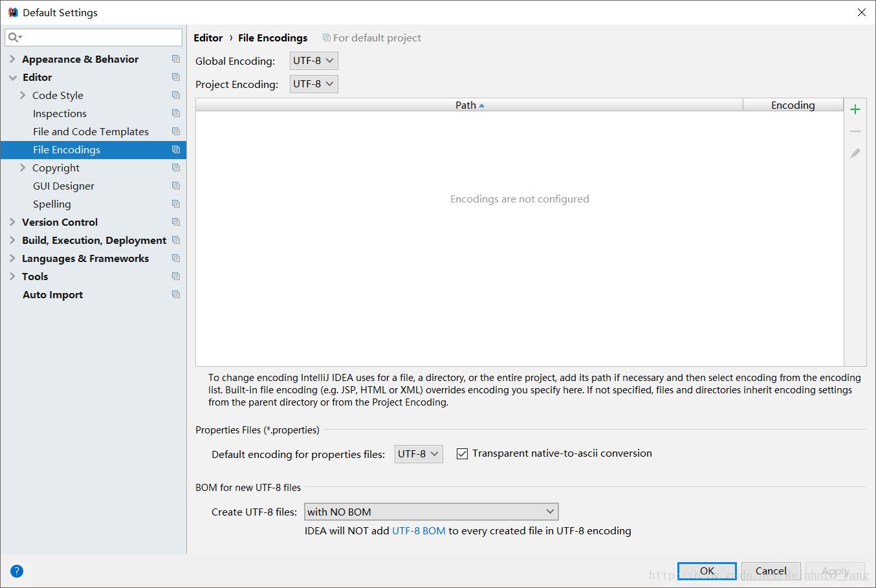Select File Encodings in the tree
This screenshot has width=876, height=588.
click(93, 149)
